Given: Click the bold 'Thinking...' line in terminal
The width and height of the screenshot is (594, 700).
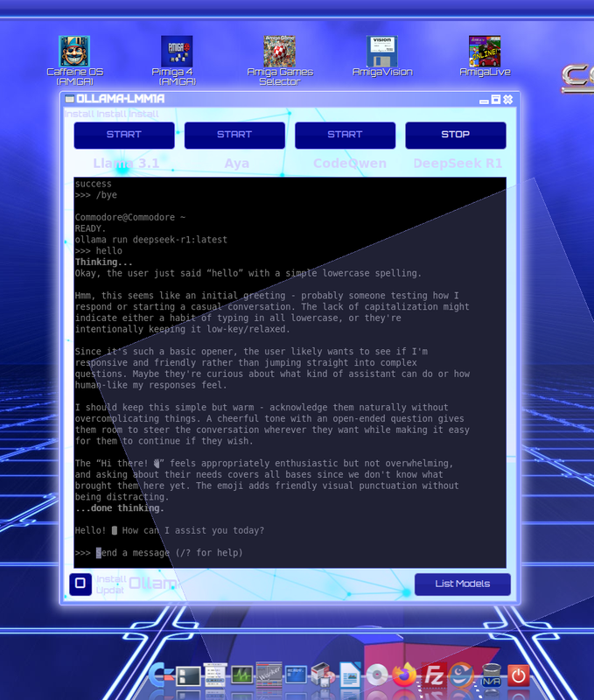Looking at the screenshot, I should pos(103,262).
